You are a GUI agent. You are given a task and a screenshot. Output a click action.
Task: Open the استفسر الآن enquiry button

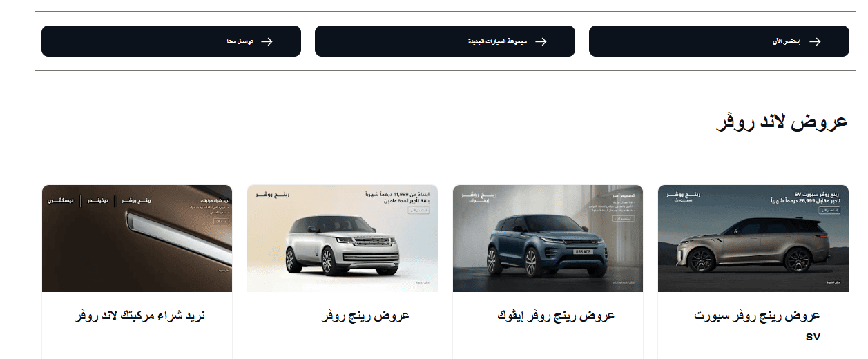click(x=719, y=41)
